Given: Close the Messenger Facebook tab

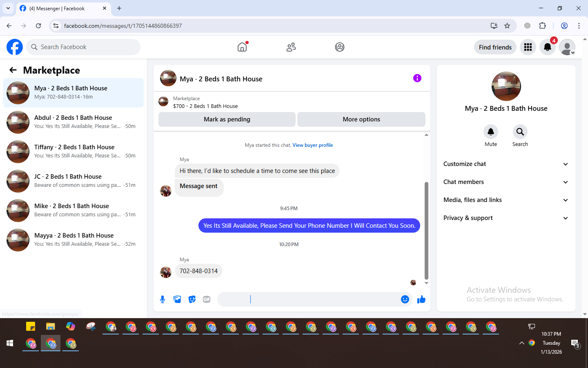Looking at the screenshot, I should click(x=105, y=8).
